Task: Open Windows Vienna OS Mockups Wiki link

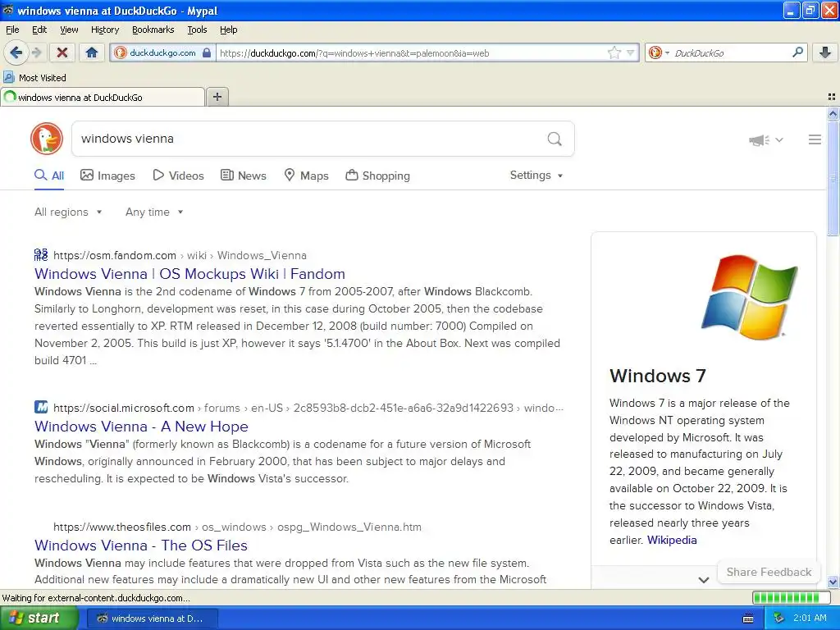Action: (189, 274)
